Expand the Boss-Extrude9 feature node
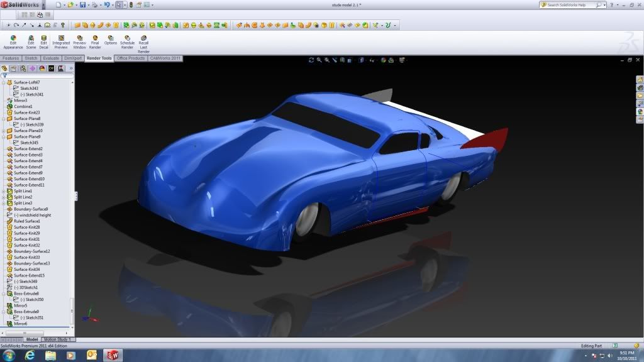 click(x=3, y=312)
